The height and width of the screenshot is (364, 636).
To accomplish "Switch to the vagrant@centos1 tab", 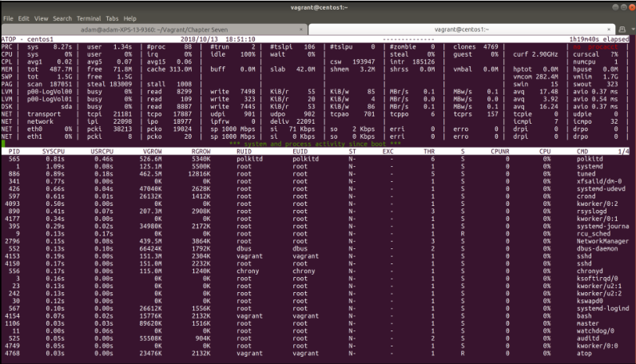I will point(462,30).
